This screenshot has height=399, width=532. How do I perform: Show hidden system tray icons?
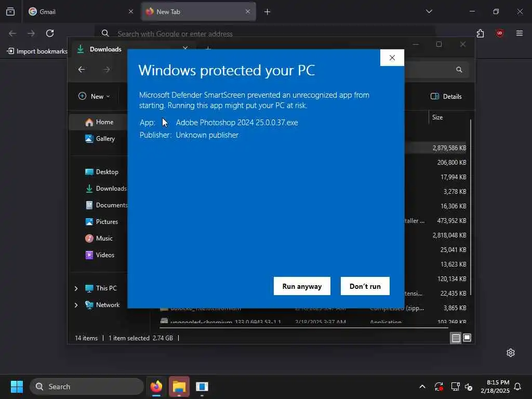[x=422, y=387]
